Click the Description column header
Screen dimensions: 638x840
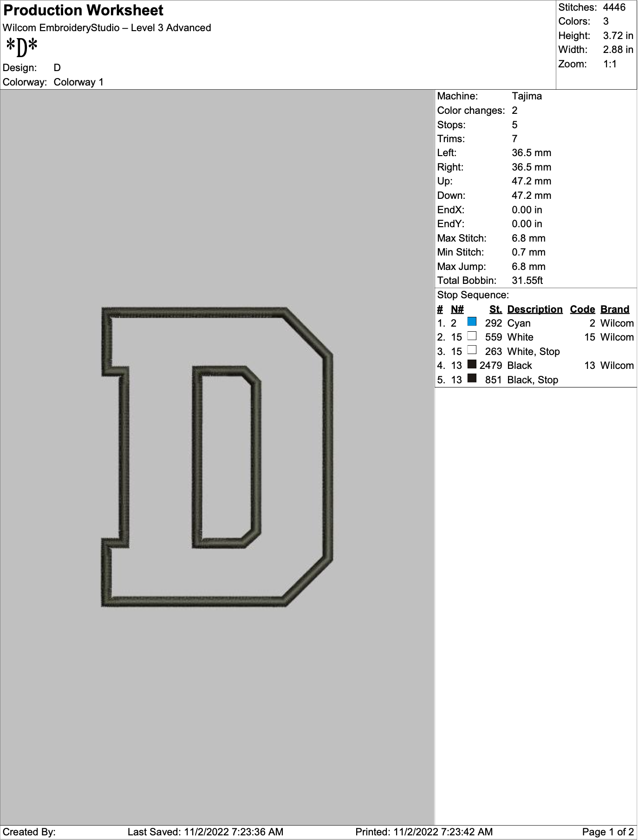point(535,309)
